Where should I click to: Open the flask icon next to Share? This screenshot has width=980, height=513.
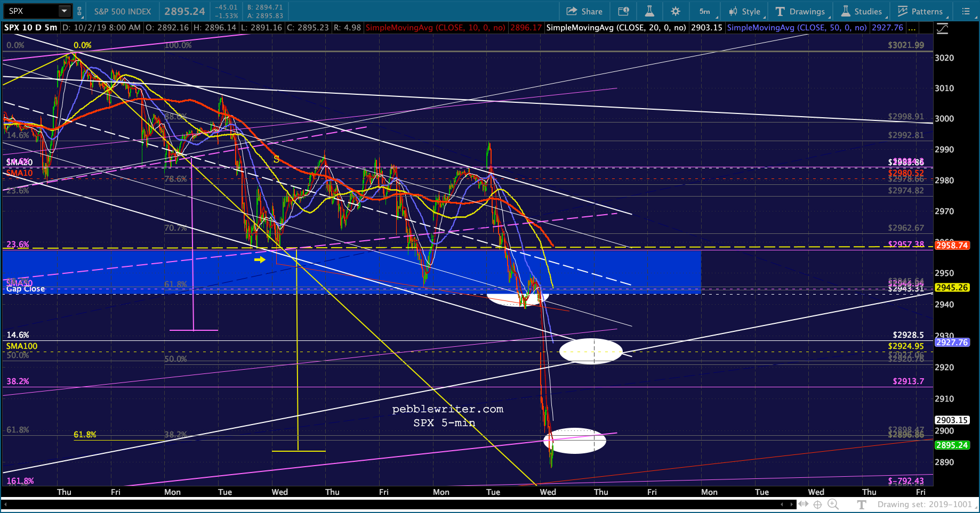pyautogui.click(x=649, y=11)
